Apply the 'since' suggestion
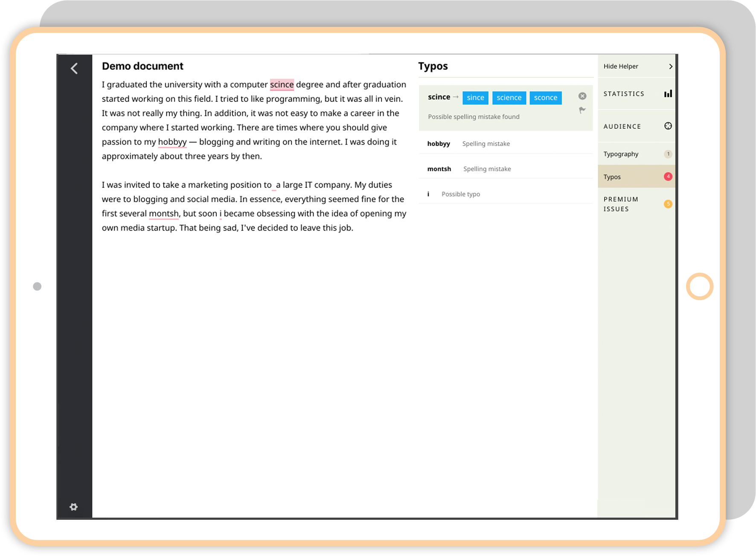Screen dimensions: 756x556 tap(475, 98)
